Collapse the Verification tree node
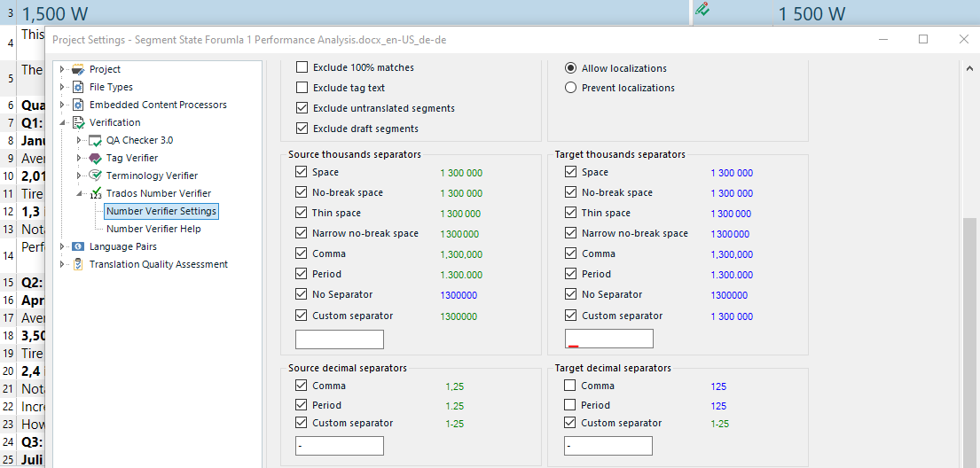Image resolution: width=980 pixels, height=468 pixels. [62, 122]
